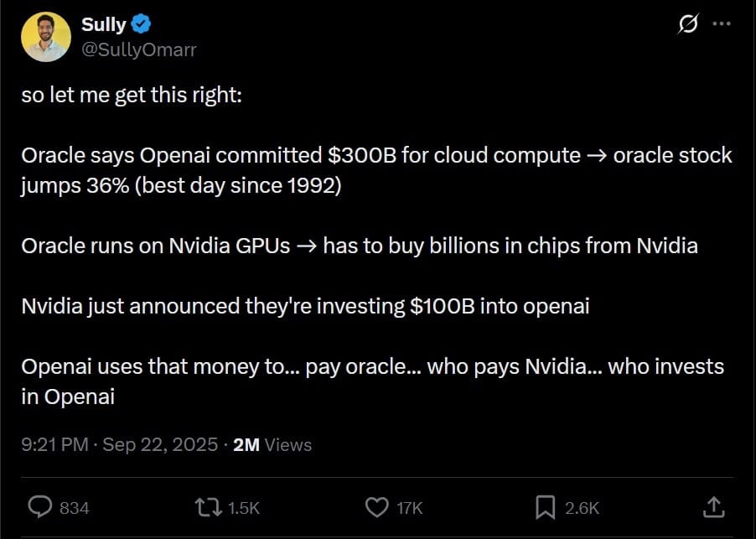This screenshot has width=756, height=539.
Task: Click the 9:21 PM Sep 22, 2025 timestamp
Action: pyautogui.click(x=119, y=444)
